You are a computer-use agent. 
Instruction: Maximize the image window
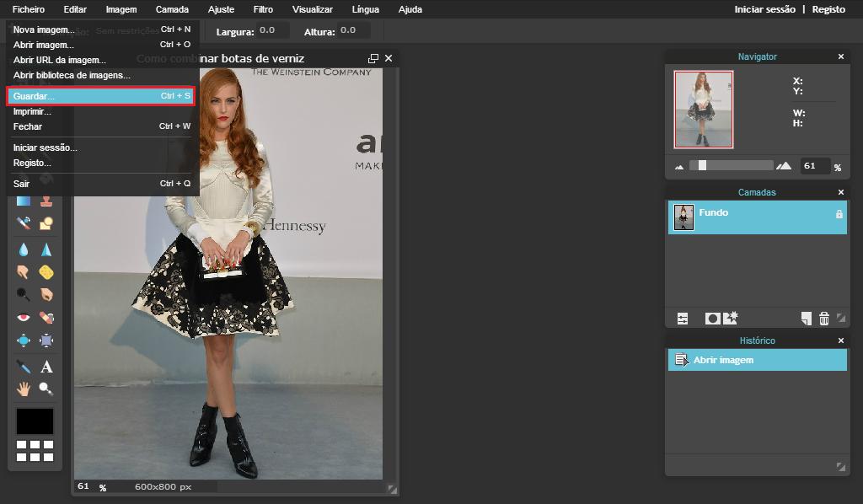(x=373, y=58)
